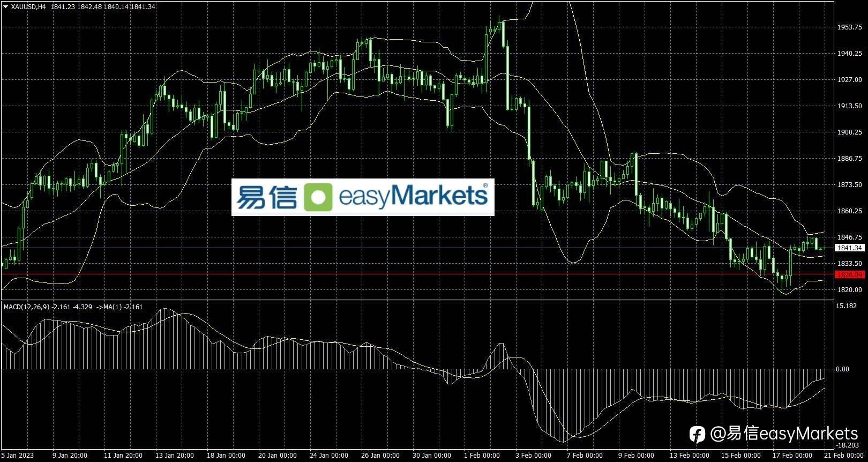The width and height of the screenshot is (868, 462).
Task: Click the 18 Jan 00:00 time label
Action: [x=226, y=456]
